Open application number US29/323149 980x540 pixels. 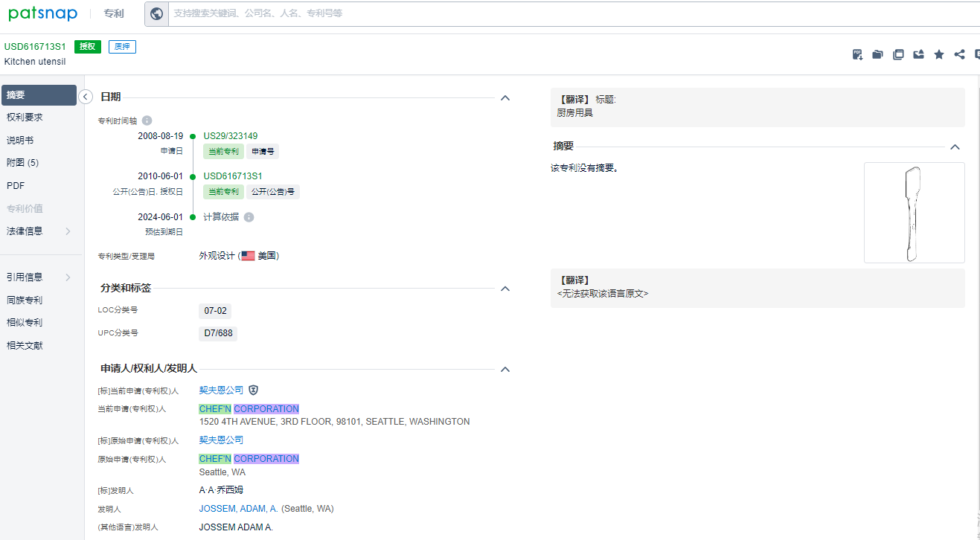(x=231, y=136)
